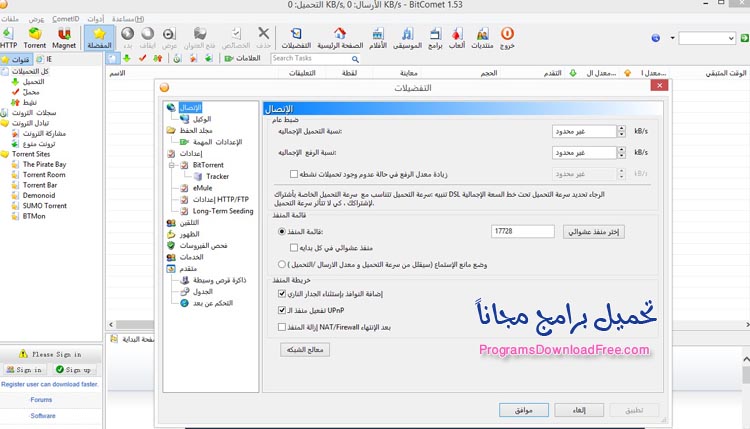Click the Start (بدء) toolbar icon
This screenshot has height=429, width=750.
127,38
